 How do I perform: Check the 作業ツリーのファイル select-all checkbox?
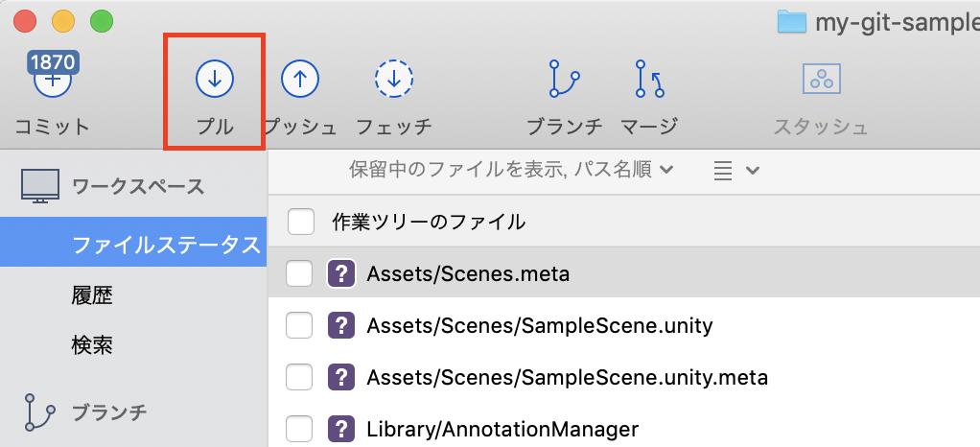tap(301, 223)
